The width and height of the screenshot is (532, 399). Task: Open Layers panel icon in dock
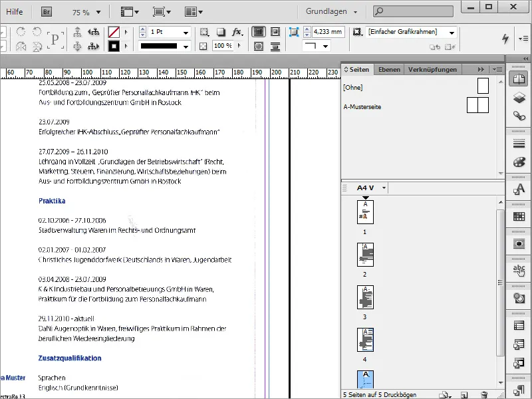pyautogui.click(x=519, y=98)
